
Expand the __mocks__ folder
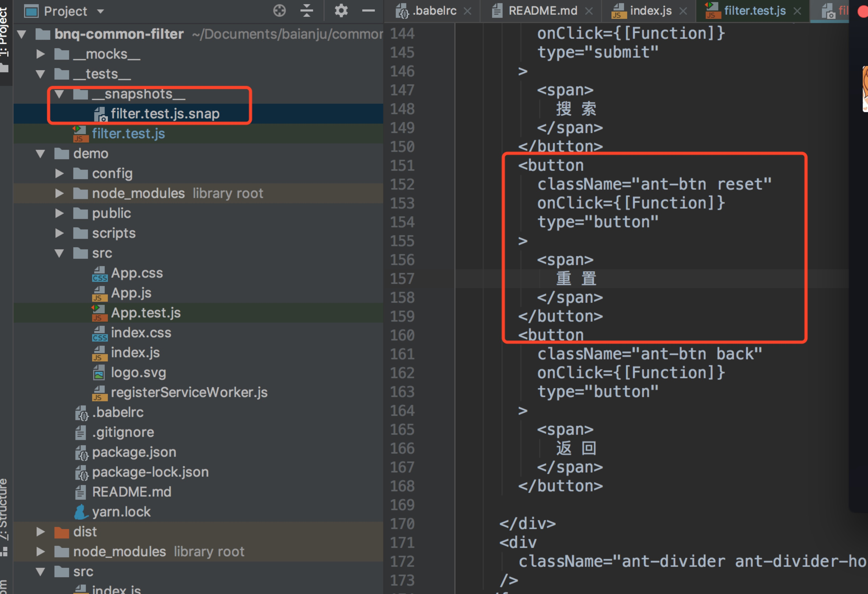[x=40, y=54]
